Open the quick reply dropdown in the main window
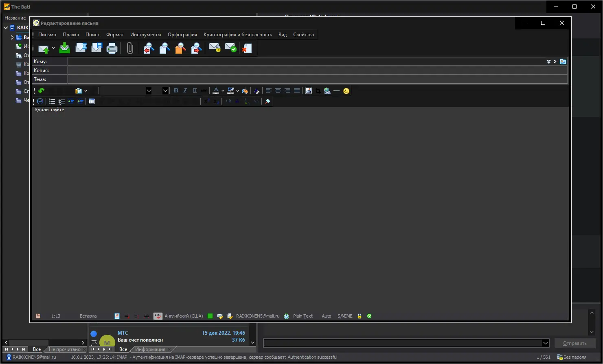The height and width of the screenshot is (364, 603). (546, 343)
